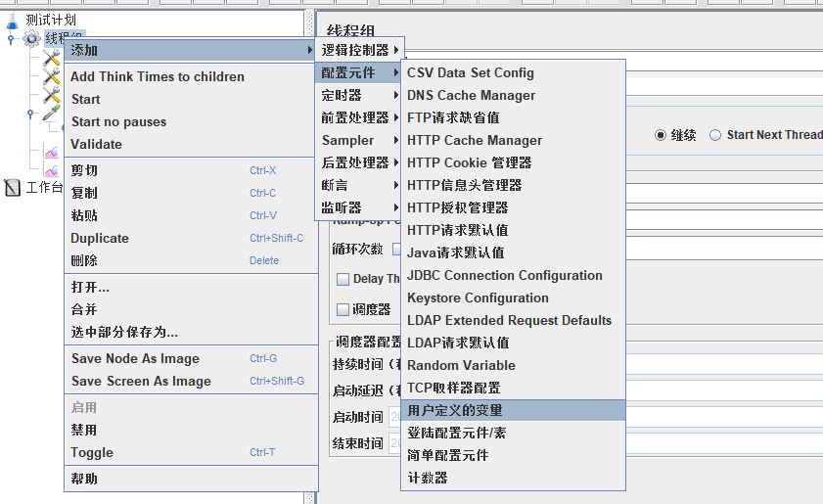Click the pipette sampler icon in tree
This screenshot has height=504, width=823.
click(x=52, y=115)
